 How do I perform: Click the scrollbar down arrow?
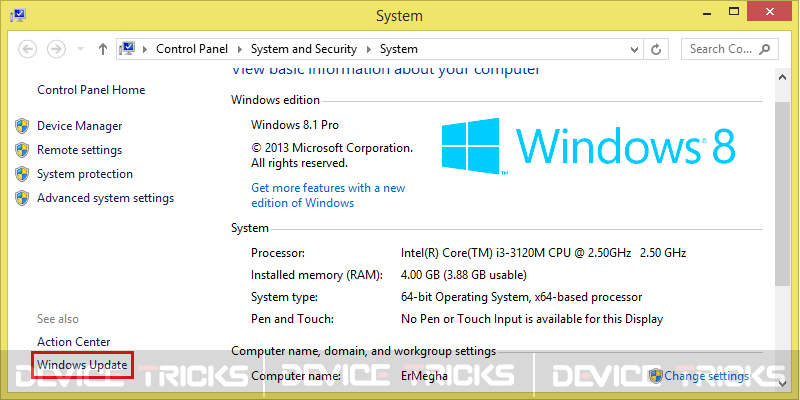[x=782, y=382]
